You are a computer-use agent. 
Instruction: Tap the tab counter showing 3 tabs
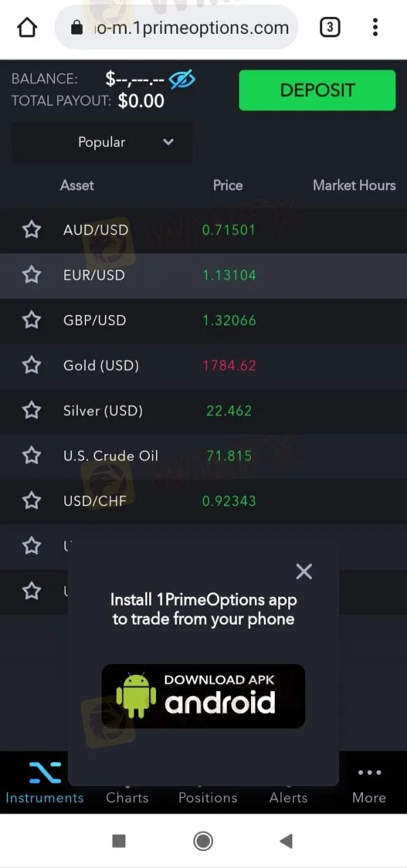[x=330, y=27]
